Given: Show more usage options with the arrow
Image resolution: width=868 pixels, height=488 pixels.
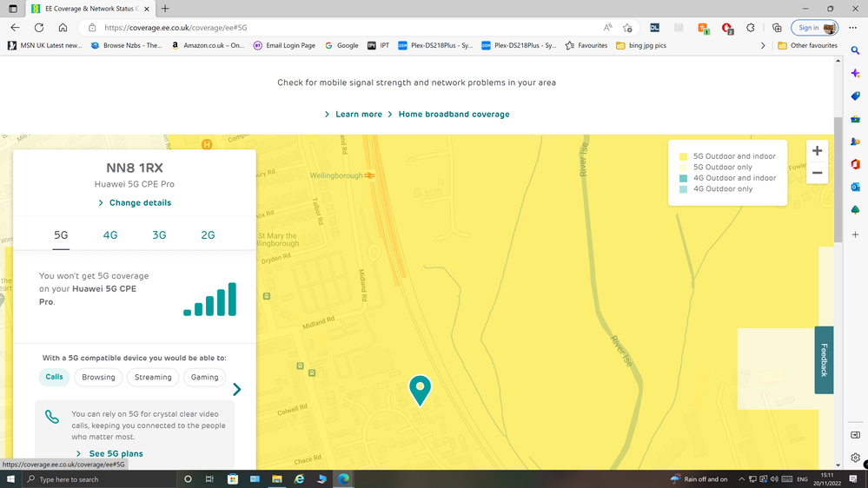Looking at the screenshot, I should pyautogui.click(x=237, y=390).
